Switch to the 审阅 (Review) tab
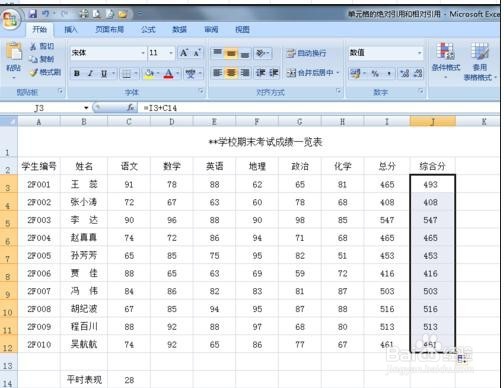Viewport: 504px width, 388px height. (x=211, y=29)
